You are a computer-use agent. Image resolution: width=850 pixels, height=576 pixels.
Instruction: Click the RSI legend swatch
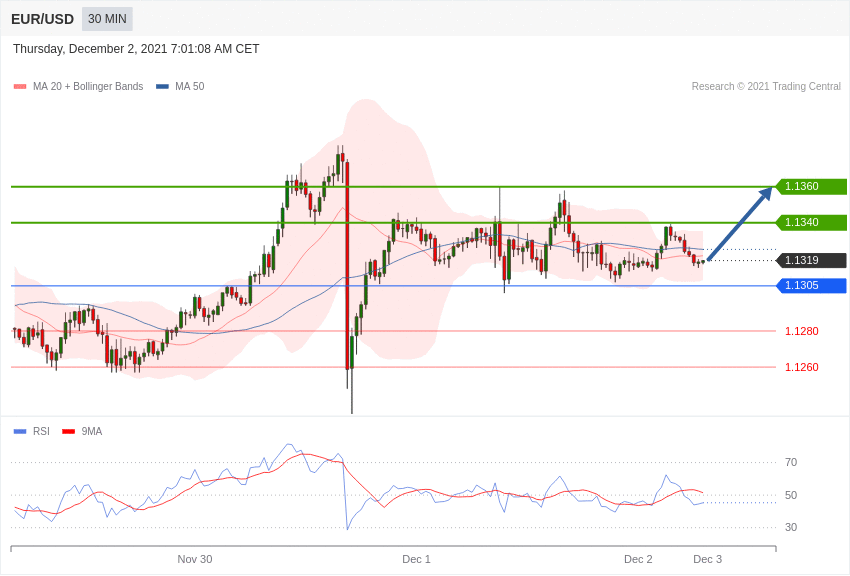click(20, 431)
